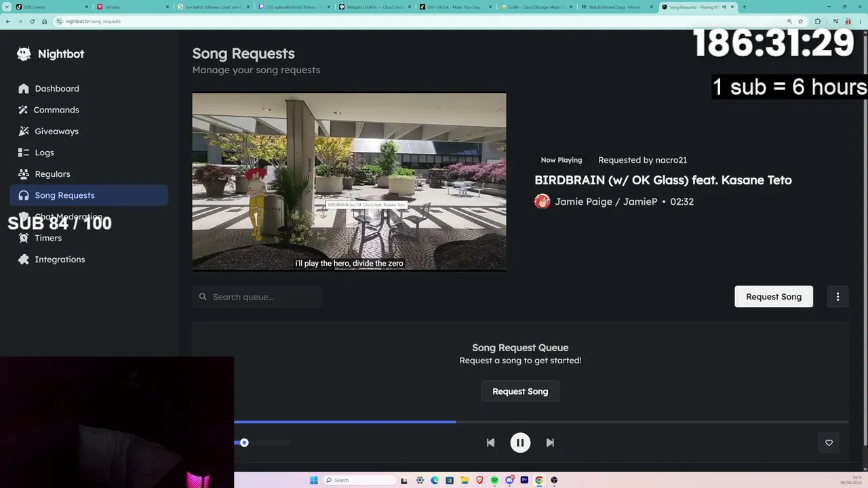
Task: Switch to the Widgets BotRix tab
Action: tap(375, 7)
